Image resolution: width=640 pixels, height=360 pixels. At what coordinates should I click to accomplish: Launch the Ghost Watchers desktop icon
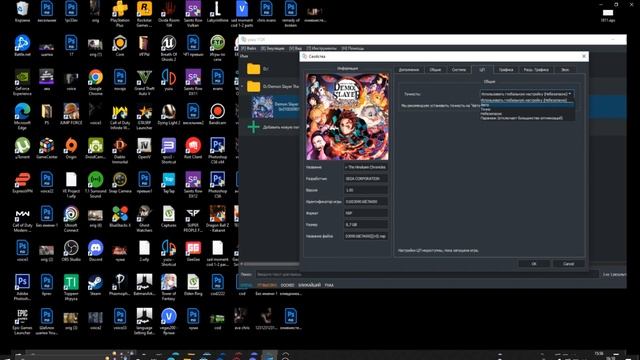[144, 220]
